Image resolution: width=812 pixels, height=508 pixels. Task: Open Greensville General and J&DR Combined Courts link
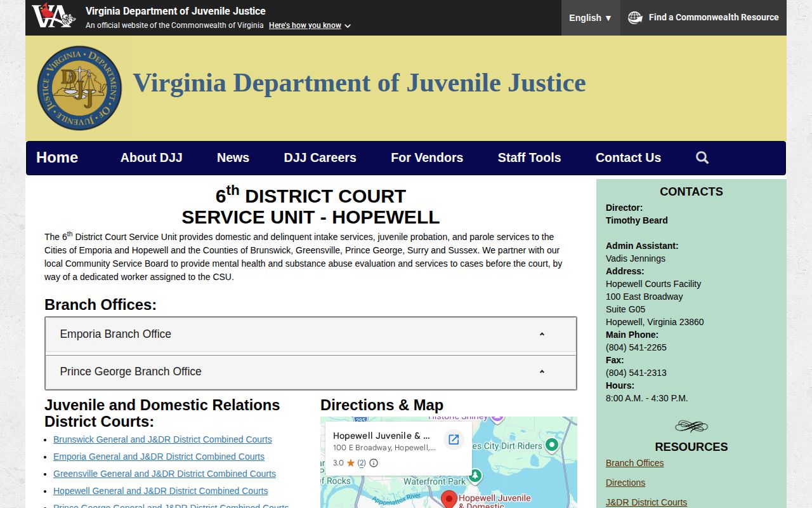tap(164, 474)
